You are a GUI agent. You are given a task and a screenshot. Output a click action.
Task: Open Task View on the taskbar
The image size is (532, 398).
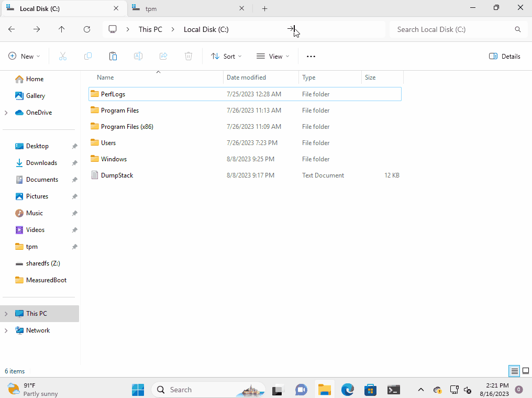(277, 390)
